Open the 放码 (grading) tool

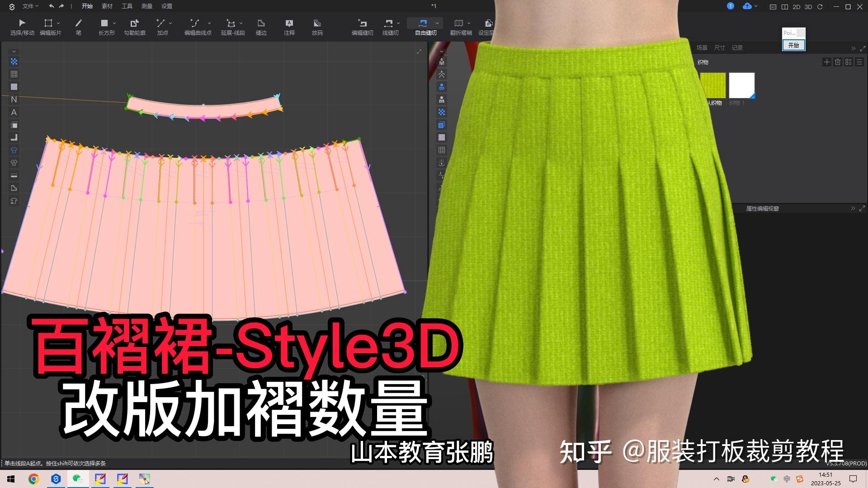coord(316,23)
